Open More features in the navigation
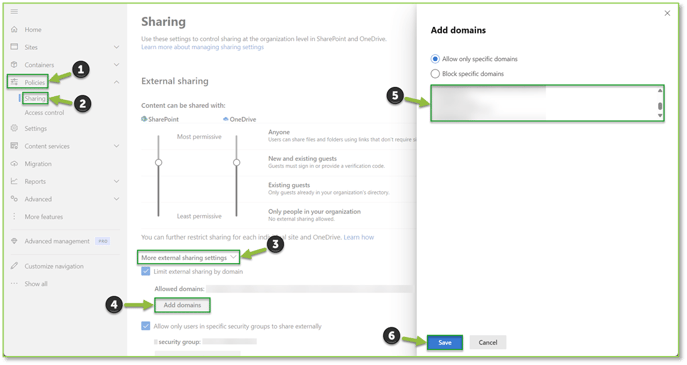This screenshot has height=365, width=687. point(44,216)
